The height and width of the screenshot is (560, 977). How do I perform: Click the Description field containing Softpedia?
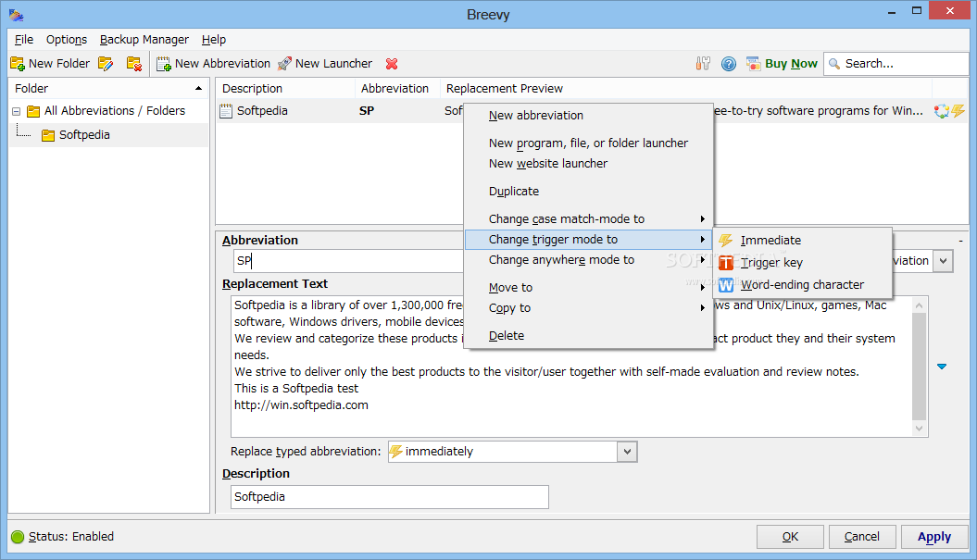390,497
